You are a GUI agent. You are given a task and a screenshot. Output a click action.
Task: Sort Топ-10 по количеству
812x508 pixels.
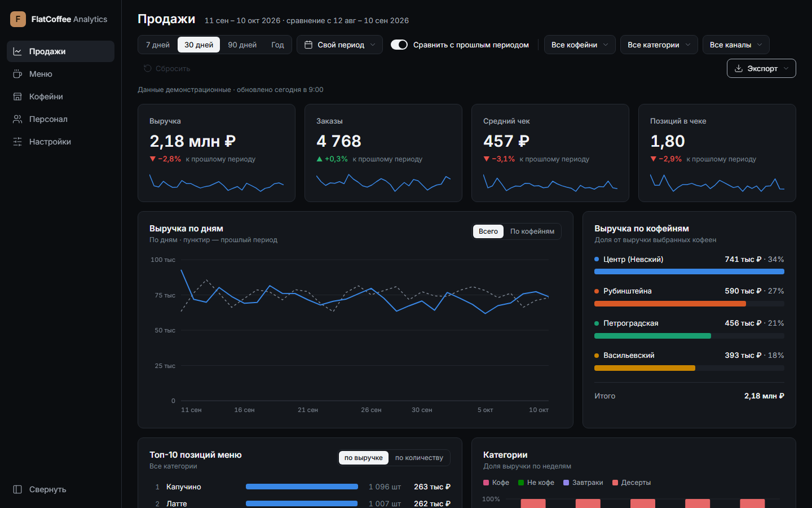click(419, 458)
